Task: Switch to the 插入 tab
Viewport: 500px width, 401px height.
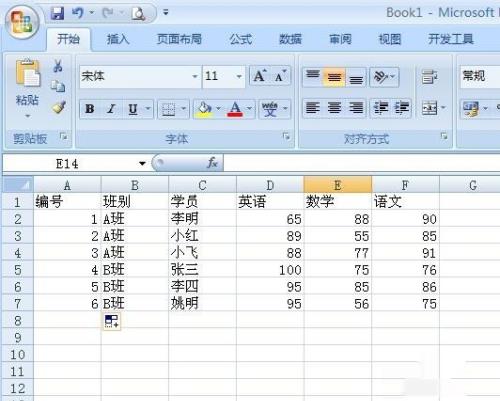Action: (x=118, y=39)
